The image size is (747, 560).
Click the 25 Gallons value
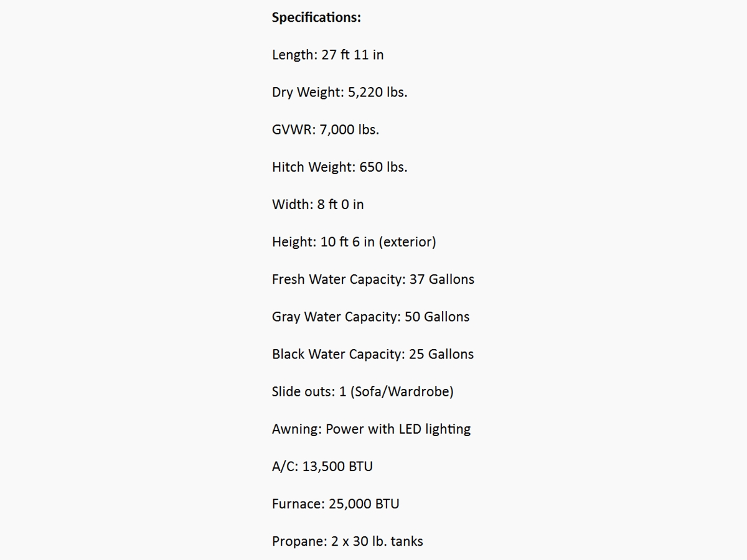[x=441, y=354]
